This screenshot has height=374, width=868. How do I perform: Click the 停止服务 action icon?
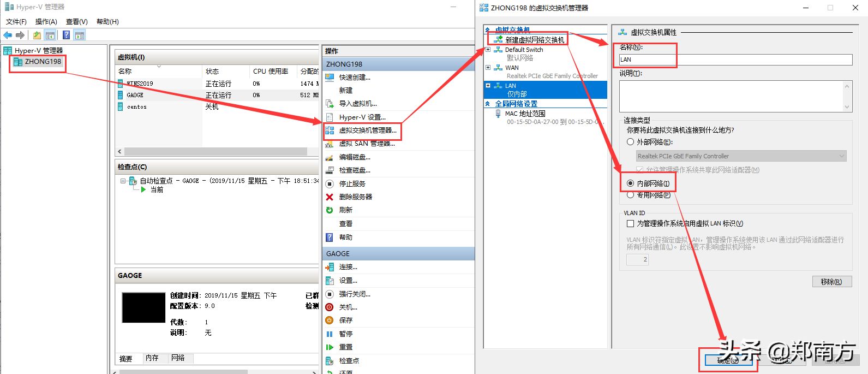(330, 184)
